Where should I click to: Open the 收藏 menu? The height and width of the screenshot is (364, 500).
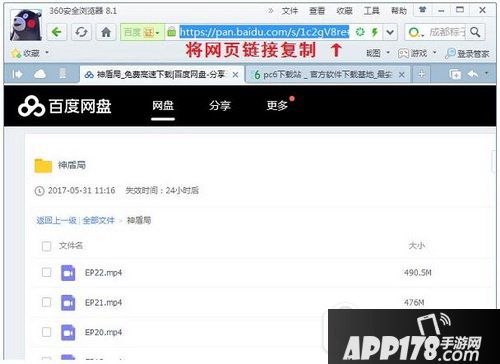coord(344,11)
